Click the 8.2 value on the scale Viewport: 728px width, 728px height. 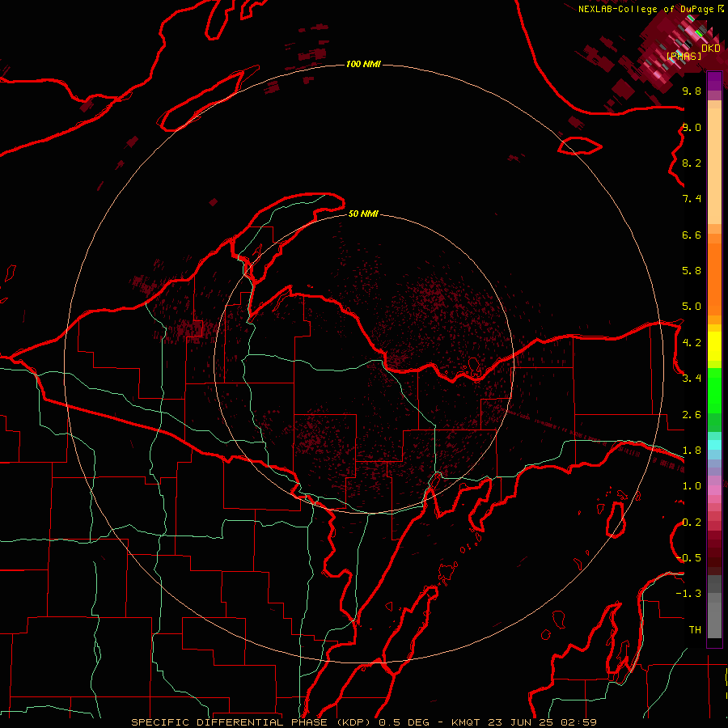tap(692, 163)
